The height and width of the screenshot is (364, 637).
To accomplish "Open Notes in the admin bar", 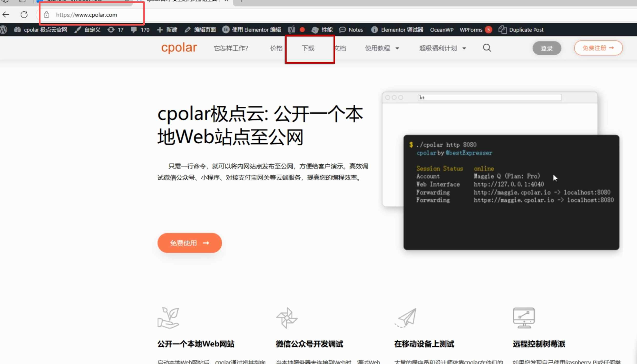I will pyautogui.click(x=351, y=30).
